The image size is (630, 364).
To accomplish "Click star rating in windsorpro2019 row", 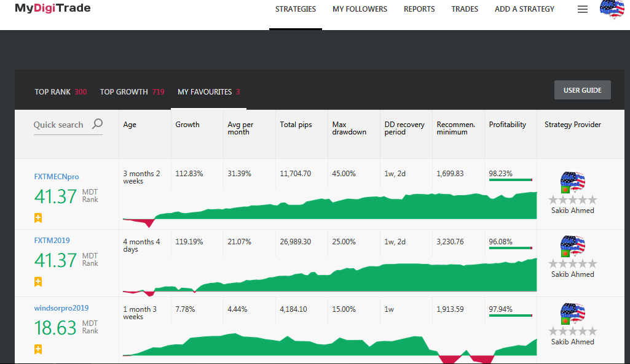I will (x=573, y=331).
